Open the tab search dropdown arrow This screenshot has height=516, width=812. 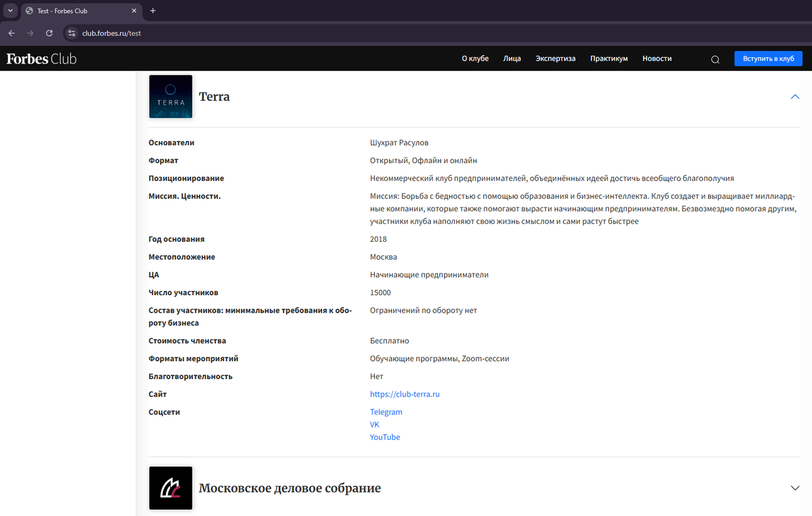(x=10, y=11)
